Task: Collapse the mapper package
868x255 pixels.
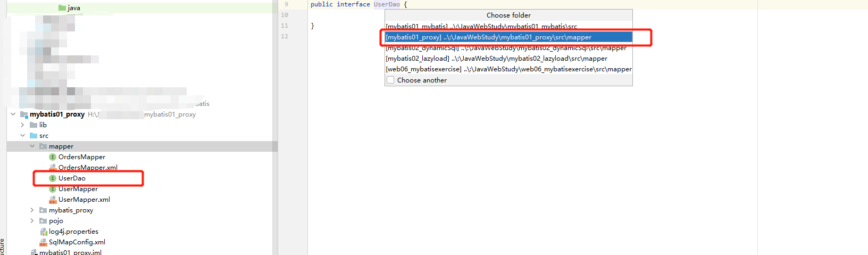Action: (x=32, y=146)
